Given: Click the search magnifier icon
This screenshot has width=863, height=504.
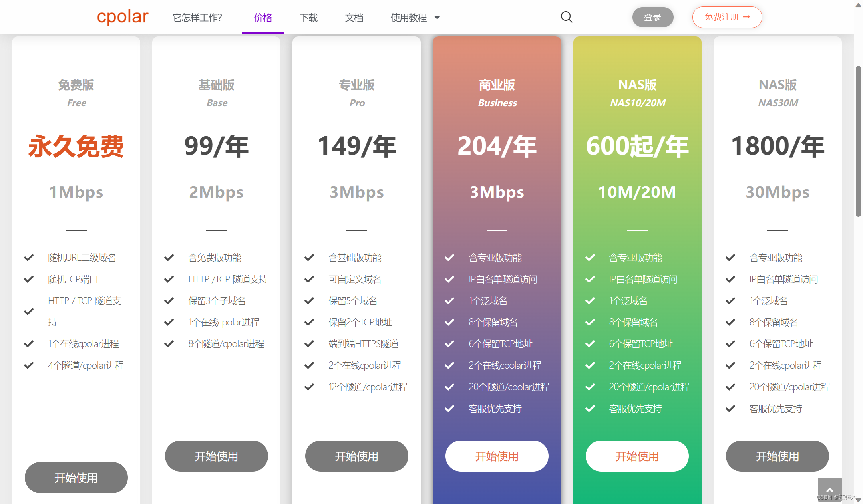Looking at the screenshot, I should (x=566, y=17).
